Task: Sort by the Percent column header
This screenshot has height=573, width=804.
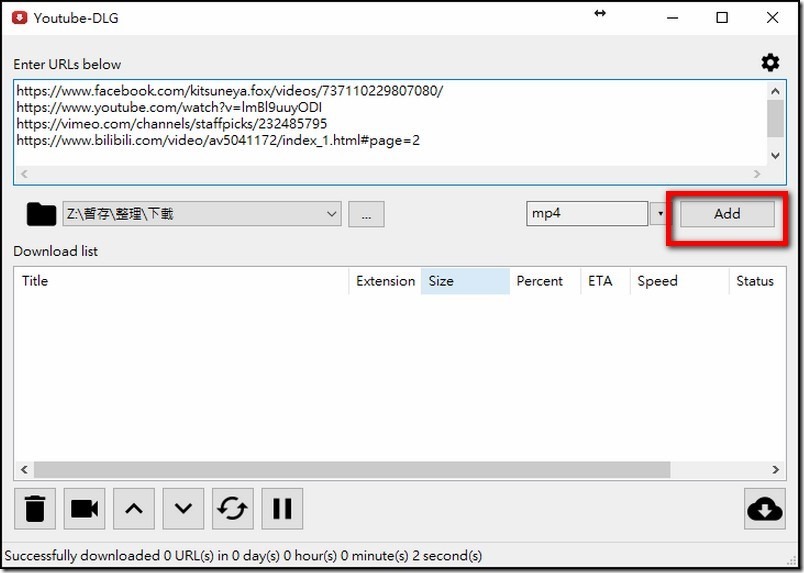Action: point(545,281)
